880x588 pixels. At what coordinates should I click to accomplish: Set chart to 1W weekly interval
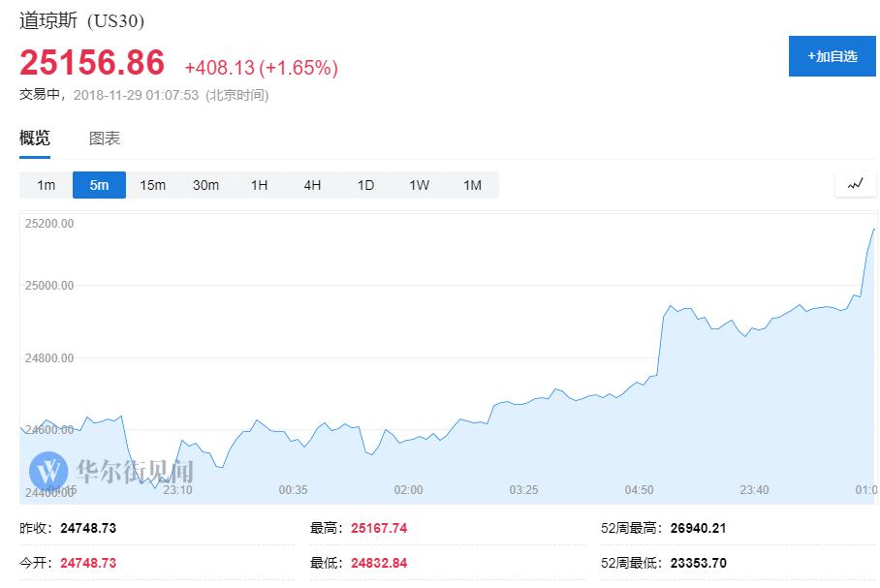pos(419,185)
